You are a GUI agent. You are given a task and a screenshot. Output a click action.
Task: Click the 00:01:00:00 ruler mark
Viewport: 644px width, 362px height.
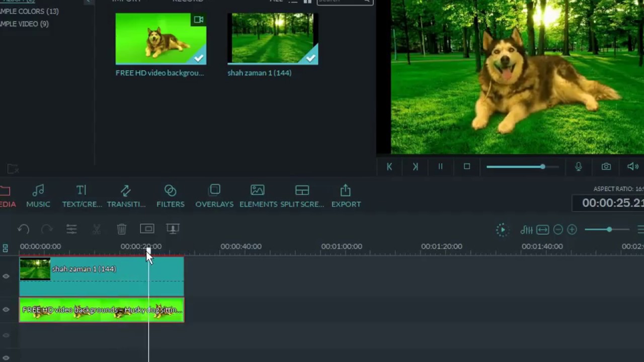342,246
